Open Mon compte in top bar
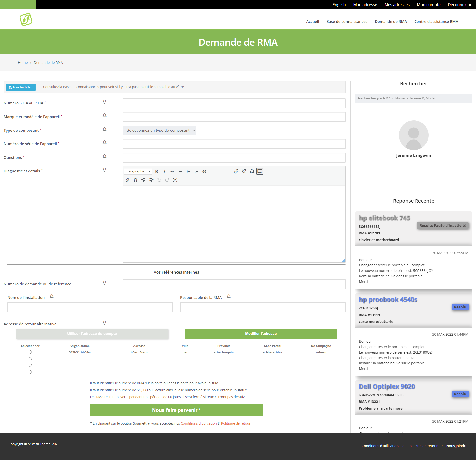This screenshot has height=460, width=476. coord(428,5)
